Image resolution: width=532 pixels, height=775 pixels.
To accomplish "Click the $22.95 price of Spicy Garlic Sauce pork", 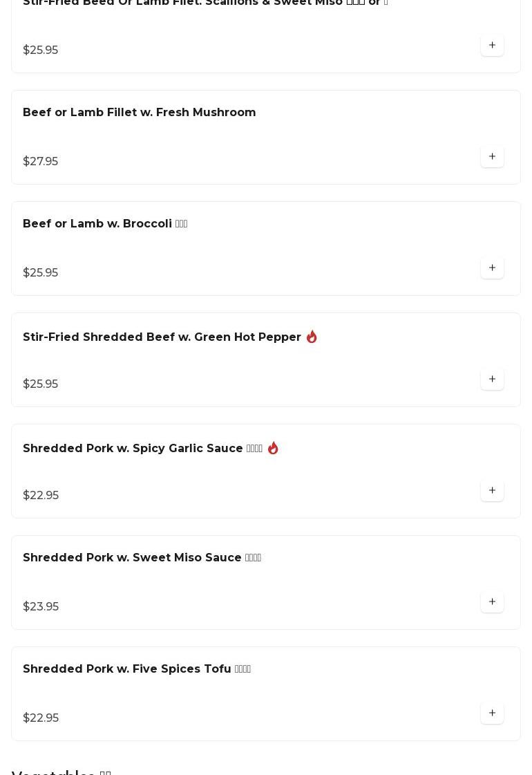I will (41, 496).
